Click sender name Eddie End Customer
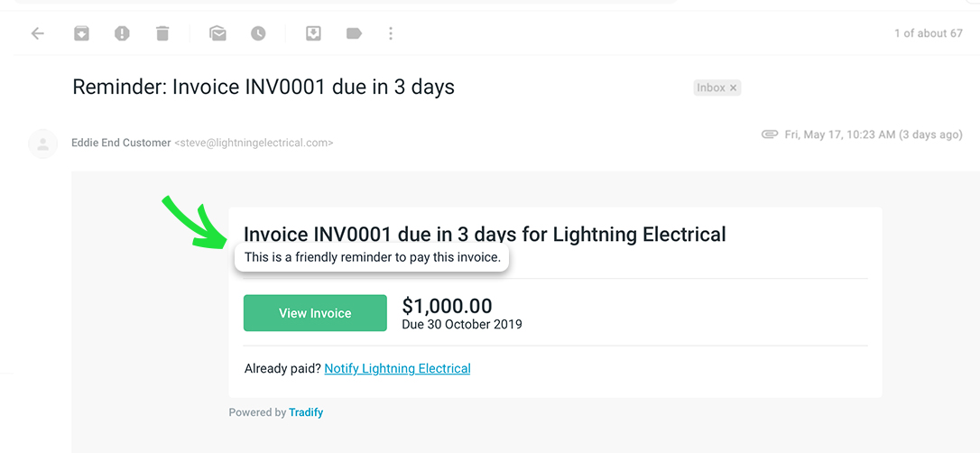 point(121,143)
